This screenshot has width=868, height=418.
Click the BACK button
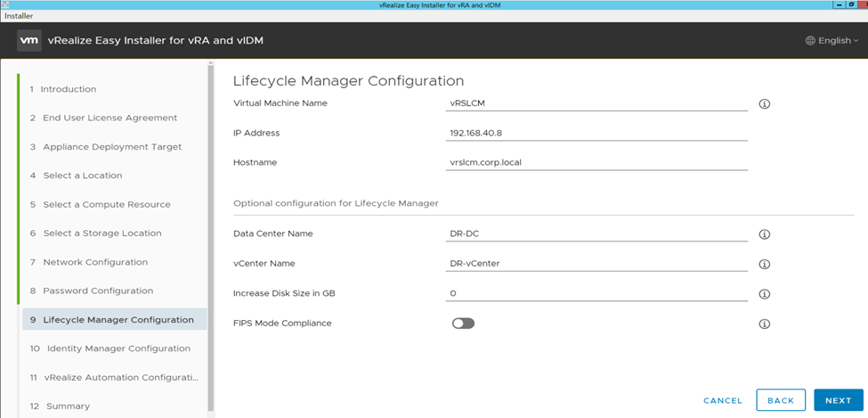(781, 400)
